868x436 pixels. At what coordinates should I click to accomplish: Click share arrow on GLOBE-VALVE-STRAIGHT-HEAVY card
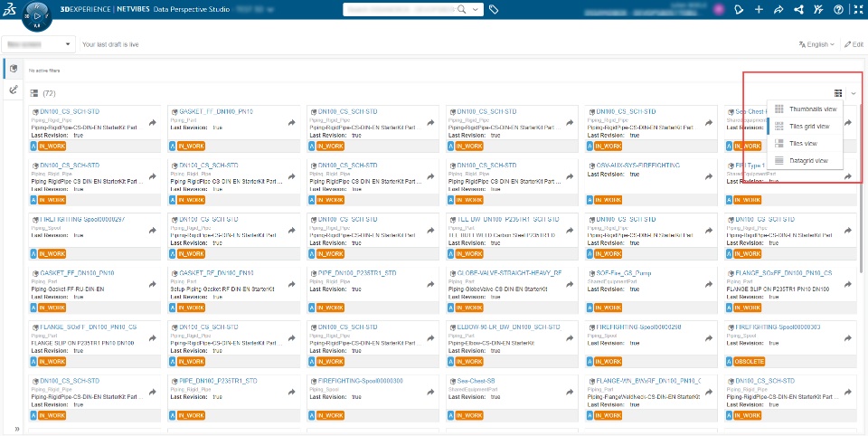[x=569, y=284]
